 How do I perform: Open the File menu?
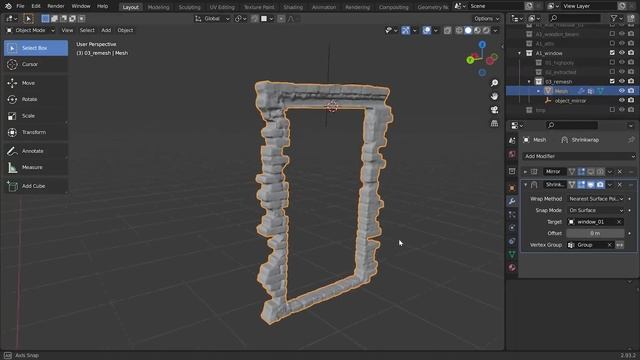[x=20, y=7]
